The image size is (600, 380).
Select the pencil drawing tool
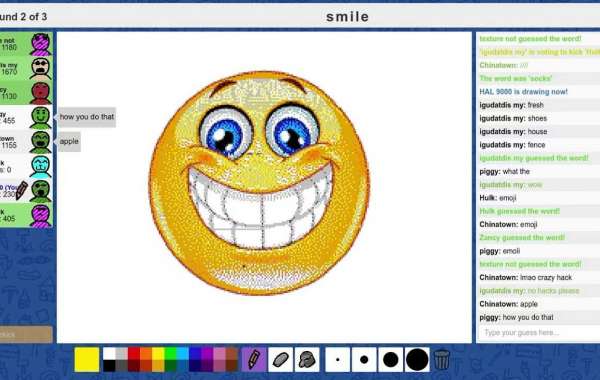254,359
